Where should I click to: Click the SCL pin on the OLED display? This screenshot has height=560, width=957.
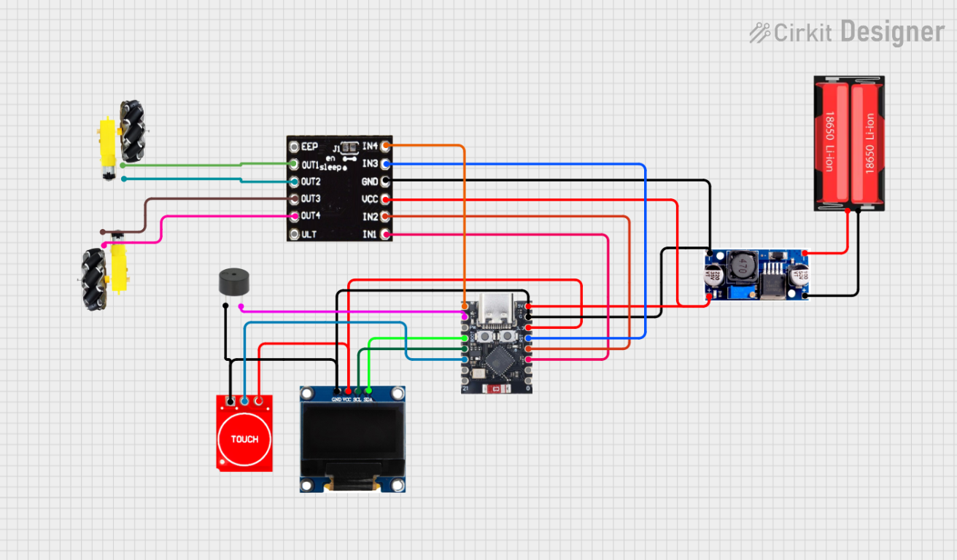pyautogui.click(x=357, y=392)
